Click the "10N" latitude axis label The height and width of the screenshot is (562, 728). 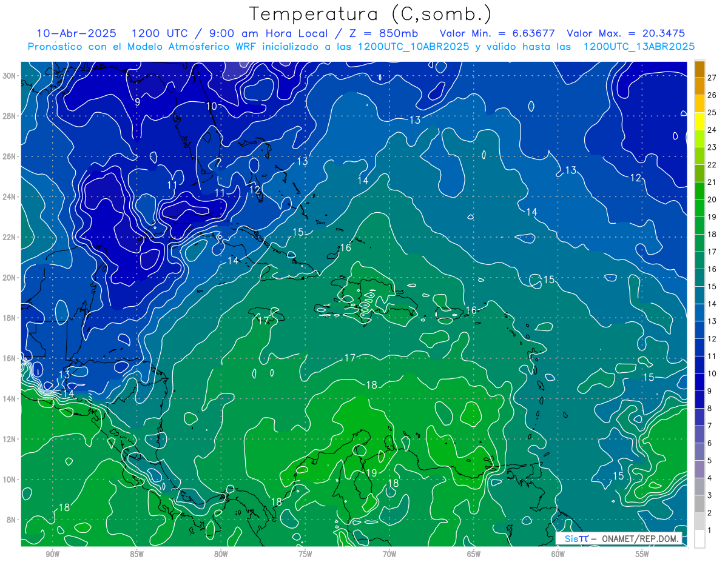click(x=10, y=479)
